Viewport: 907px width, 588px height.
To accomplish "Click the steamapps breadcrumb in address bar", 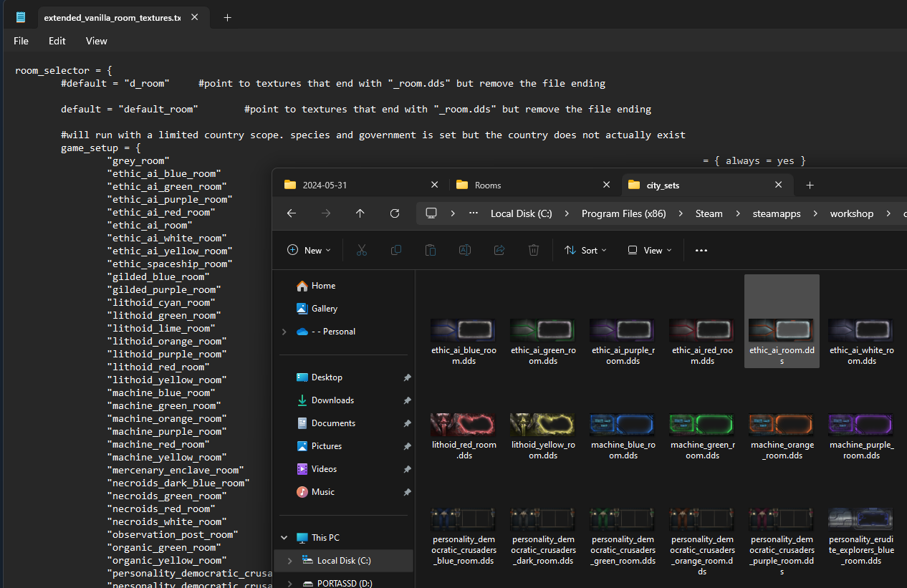I will (777, 213).
